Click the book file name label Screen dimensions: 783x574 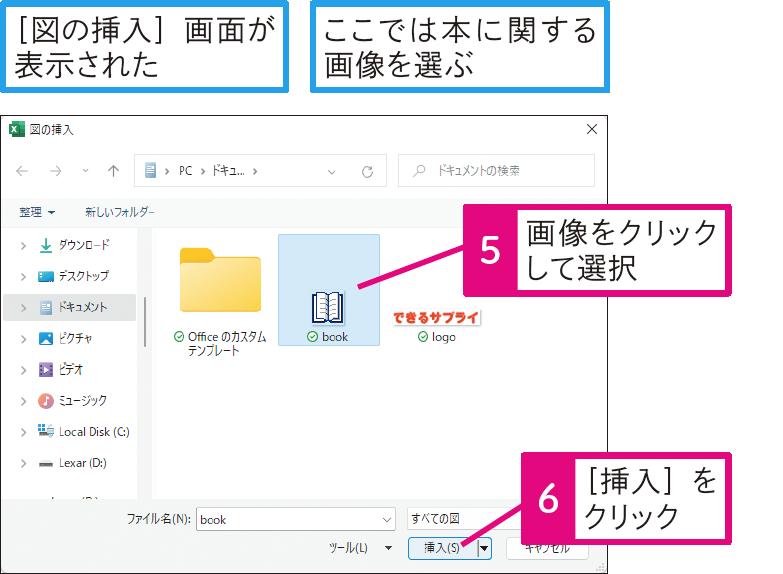pos(335,337)
